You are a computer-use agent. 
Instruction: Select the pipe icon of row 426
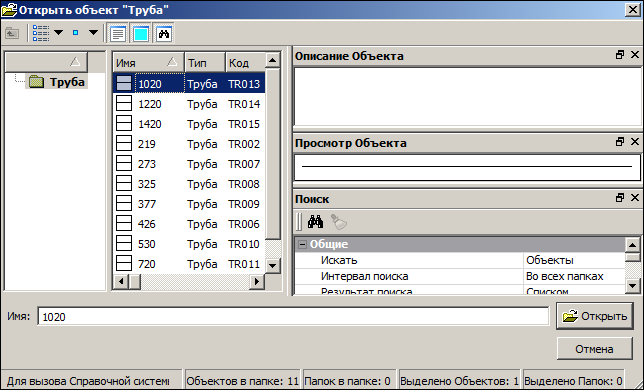124,224
